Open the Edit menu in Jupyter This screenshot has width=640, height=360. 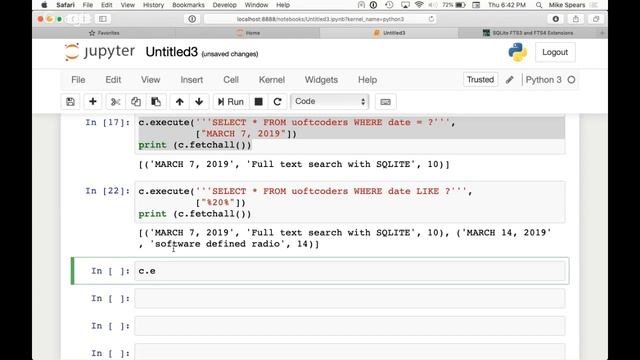click(x=113, y=80)
